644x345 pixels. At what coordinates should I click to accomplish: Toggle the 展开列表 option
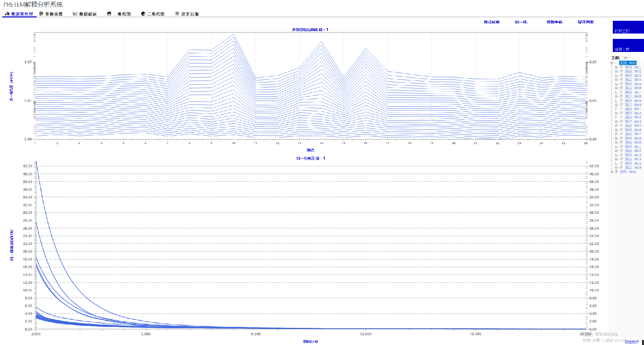(586, 22)
